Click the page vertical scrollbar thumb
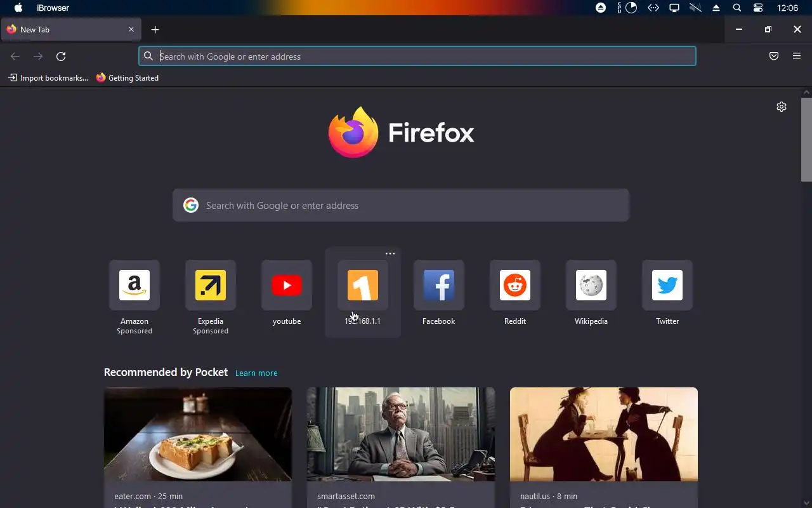The height and width of the screenshot is (508, 812). 806,140
